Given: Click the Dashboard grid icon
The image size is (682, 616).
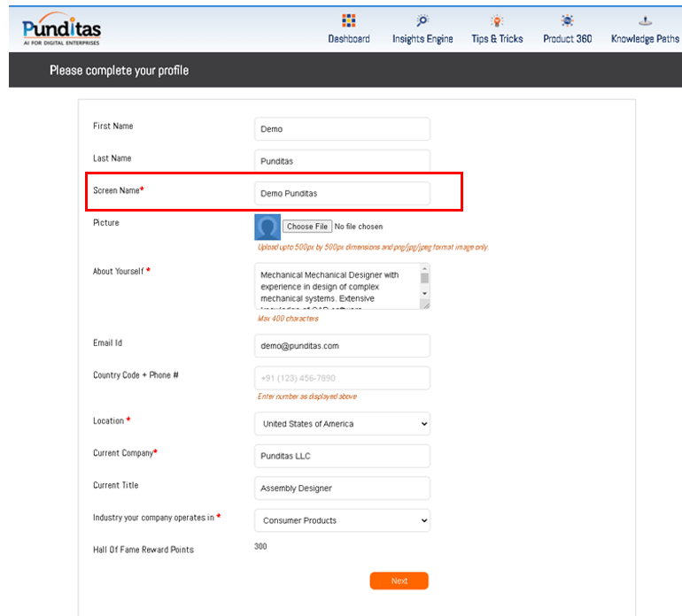Looking at the screenshot, I should point(348,20).
